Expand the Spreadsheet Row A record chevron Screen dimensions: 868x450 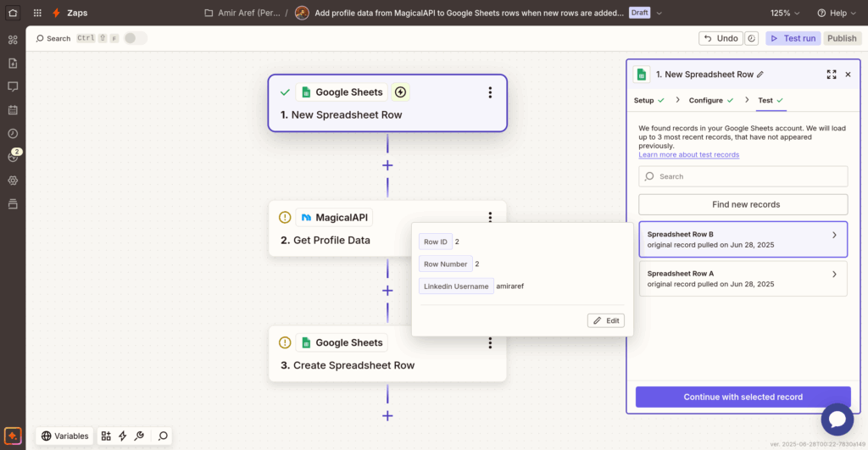point(834,275)
